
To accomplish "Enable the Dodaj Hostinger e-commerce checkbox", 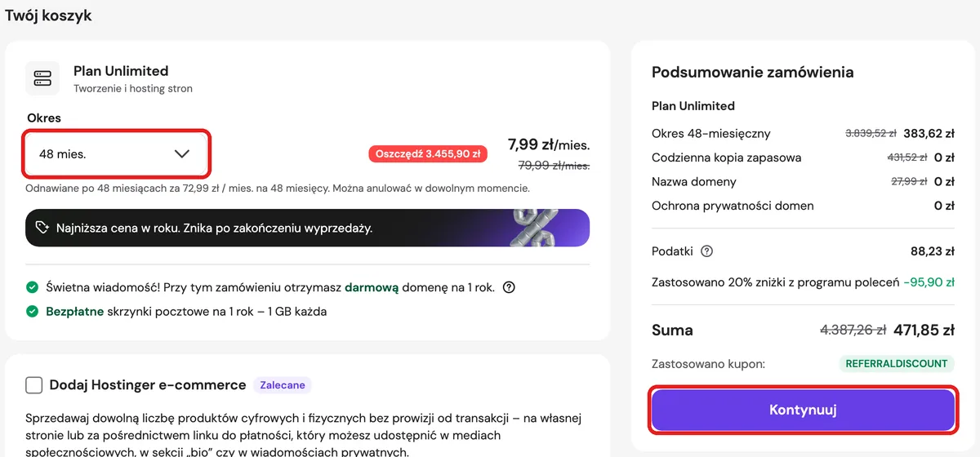I will (x=34, y=385).
